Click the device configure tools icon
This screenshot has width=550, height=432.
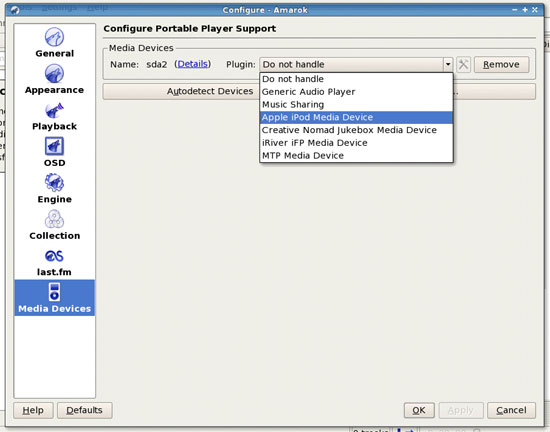(463, 65)
